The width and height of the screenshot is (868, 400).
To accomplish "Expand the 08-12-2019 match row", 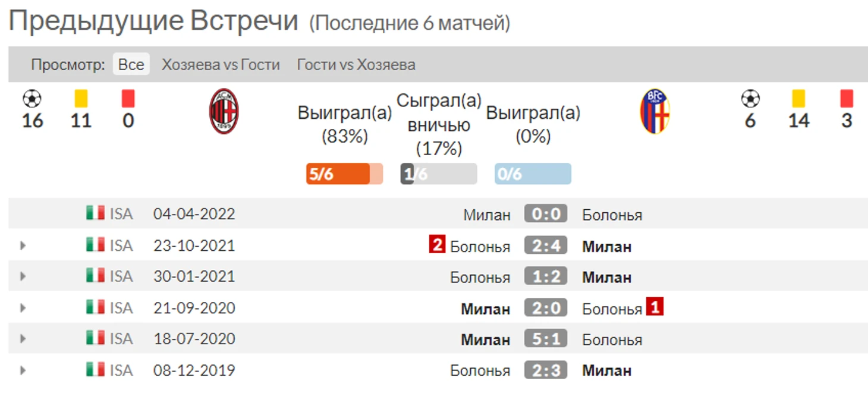I will click(x=23, y=370).
